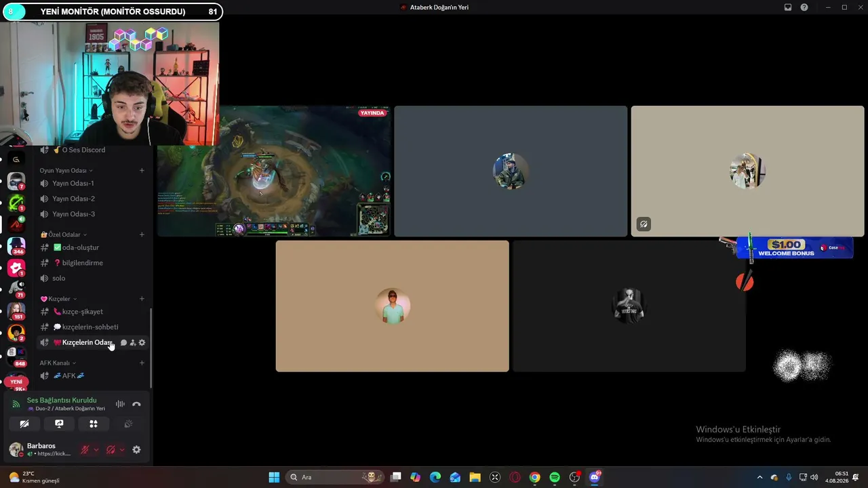Image resolution: width=868 pixels, height=488 pixels.
Task: Open the server with 151 badge
Action: click(16, 311)
